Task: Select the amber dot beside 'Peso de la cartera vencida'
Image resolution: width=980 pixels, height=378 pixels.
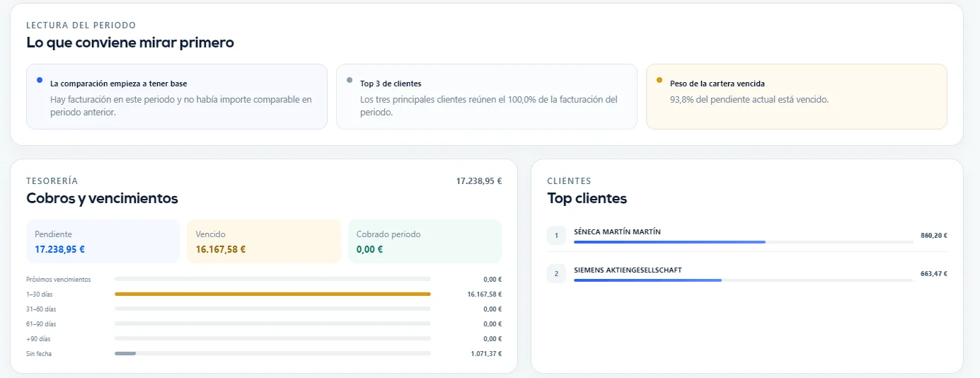Action: pyautogui.click(x=659, y=80)
